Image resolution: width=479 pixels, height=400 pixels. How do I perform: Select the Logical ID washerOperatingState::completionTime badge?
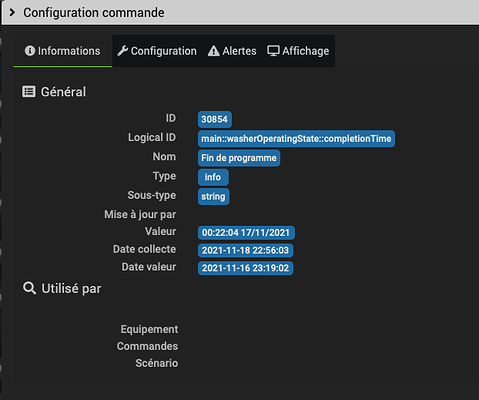click(x=296, y=139)
